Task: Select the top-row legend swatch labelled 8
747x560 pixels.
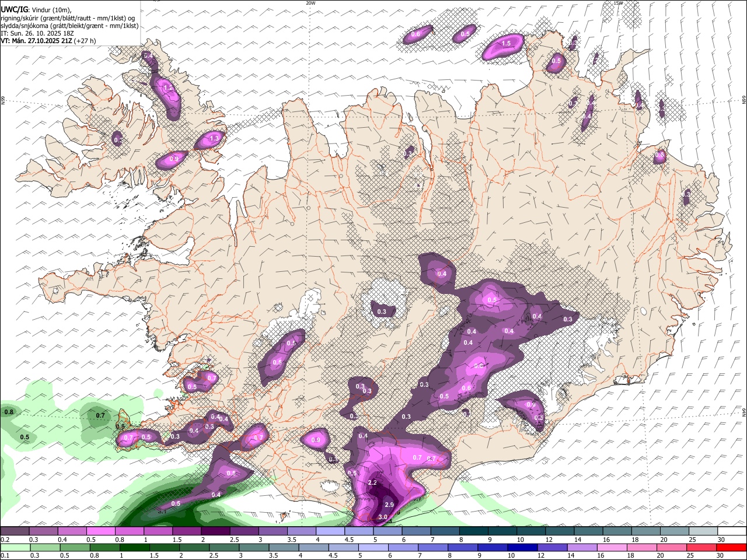Action: pos(473,531)
